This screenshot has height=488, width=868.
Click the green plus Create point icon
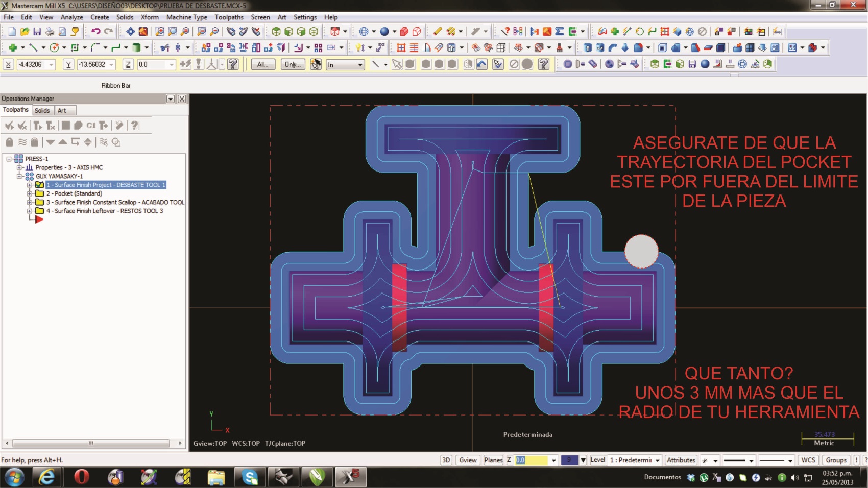[13, 47]
